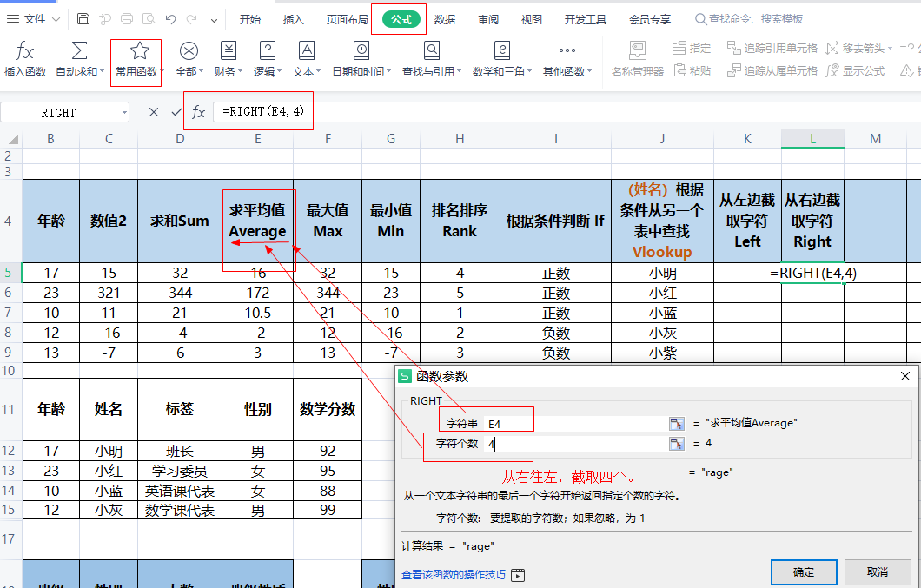Click the Paste name (粘贴) button
921x588 pixels.
click(692, 71)
